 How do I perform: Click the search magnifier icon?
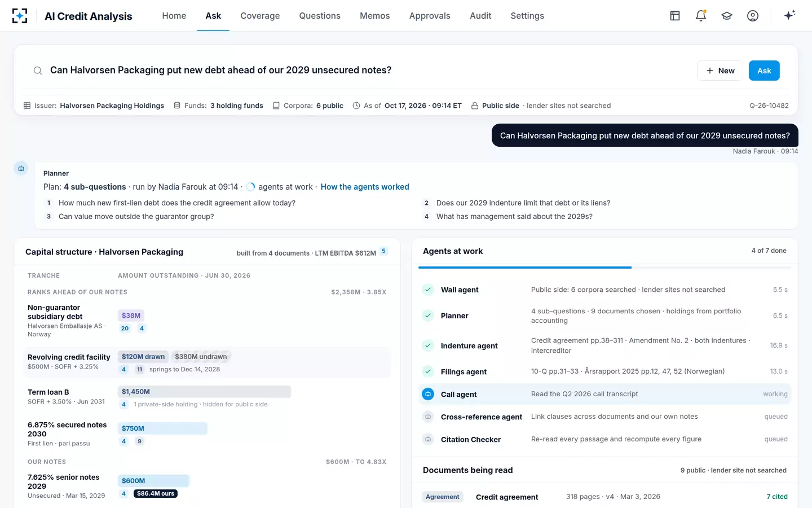38,71
